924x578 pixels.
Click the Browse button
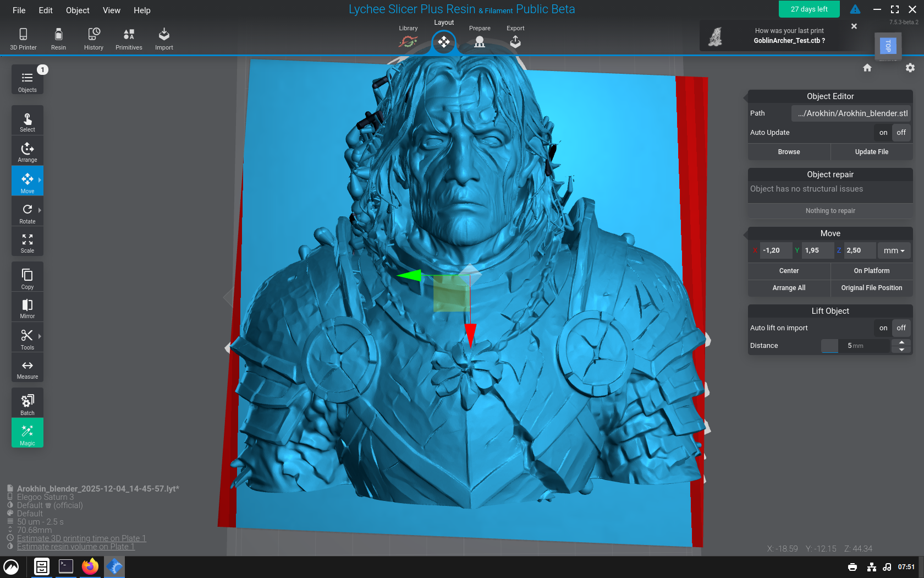click(789, 152)
